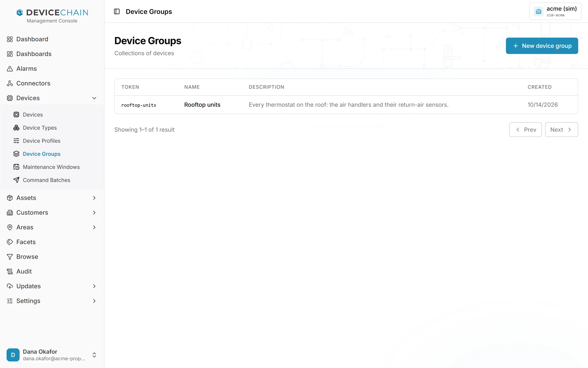Go to the Next page
The height and width of the screenshot is (368, 588).
pos(561,130)
